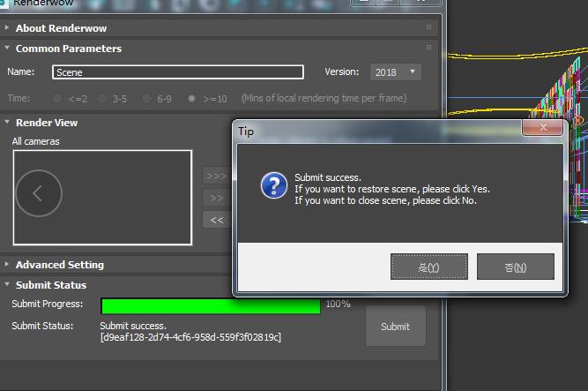Select the <=2 minutes radio option
The image size is (588, 391).
(x=57, y=98)
